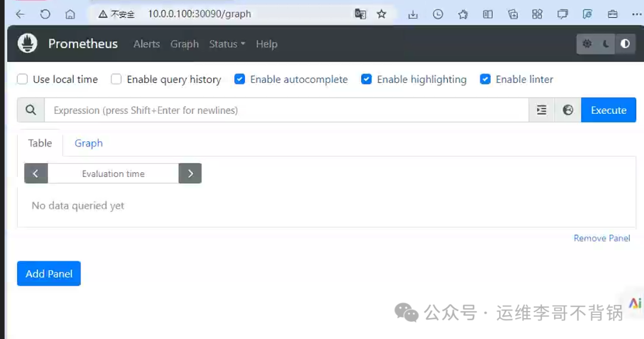Open the Graph navbar item
This screenshot has height=339, width=644.
[x=184, y=44]
